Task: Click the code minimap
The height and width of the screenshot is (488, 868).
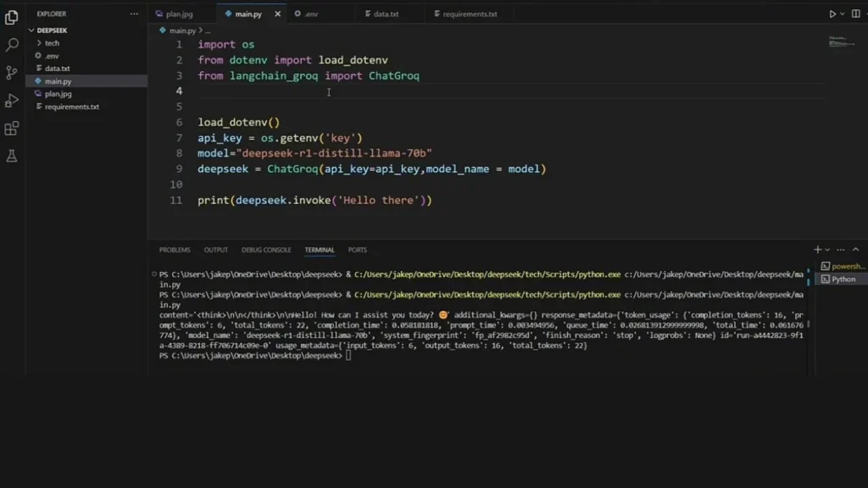Action: point(841,42)
